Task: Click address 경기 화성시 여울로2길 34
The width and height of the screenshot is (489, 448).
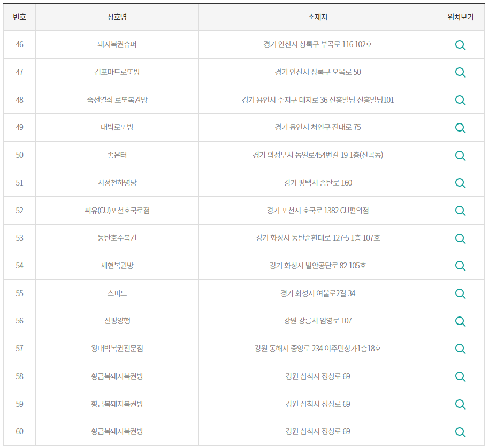Action: tap(317, 293)
